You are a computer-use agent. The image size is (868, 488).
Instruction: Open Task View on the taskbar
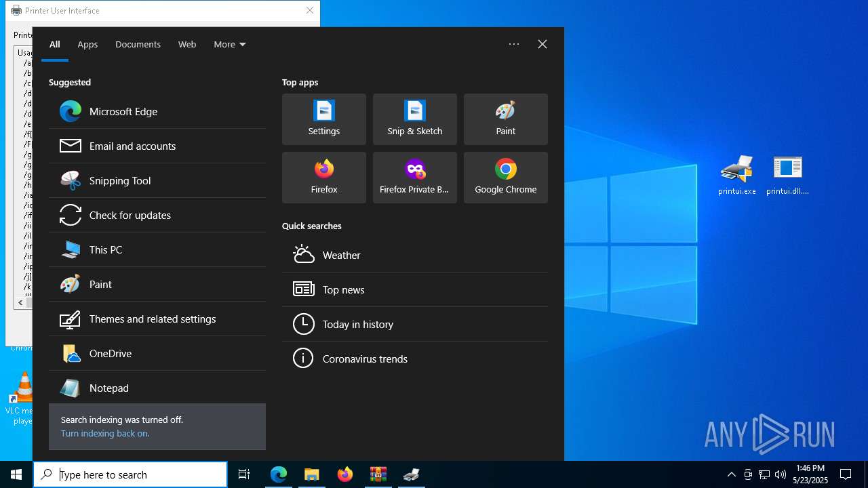coord(244,474)
